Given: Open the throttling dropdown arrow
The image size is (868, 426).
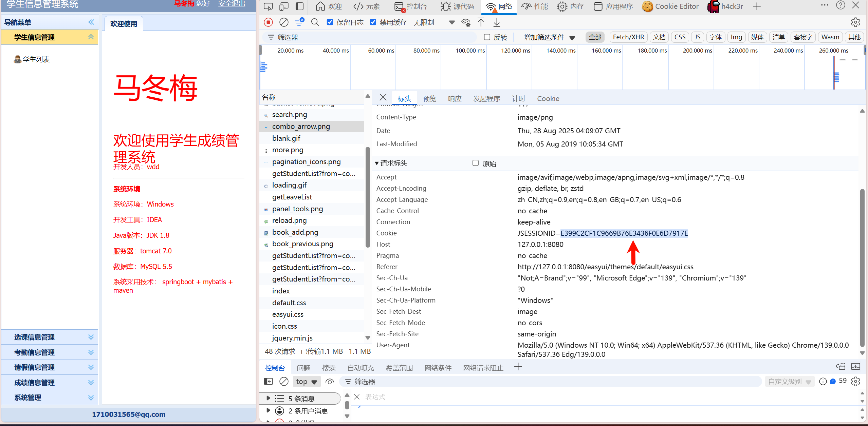Looking at the screenshot, I should (451, 22).
